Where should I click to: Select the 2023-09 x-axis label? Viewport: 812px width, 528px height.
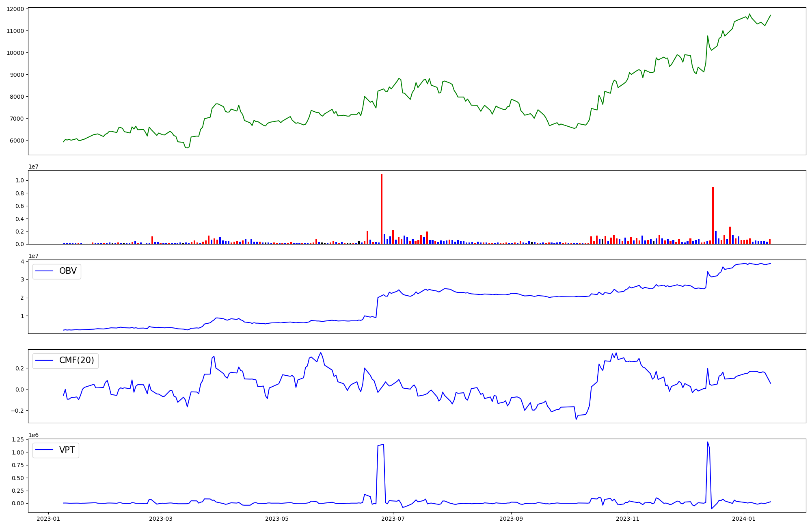pyautogui.click(x=512, y=519)
